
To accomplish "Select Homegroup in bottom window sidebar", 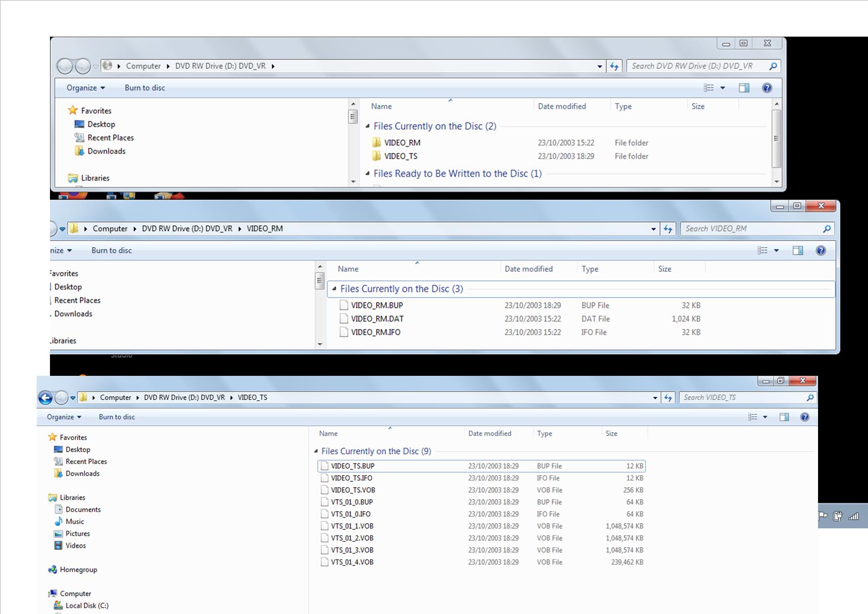I will (78, 569).
